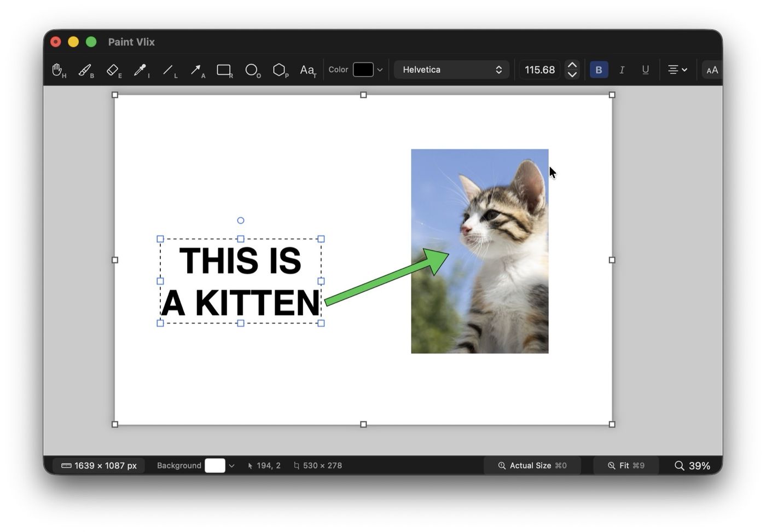This screenshot has height=532, width=766.
Task: Select the Hand tool
Action: coord(58,70)
